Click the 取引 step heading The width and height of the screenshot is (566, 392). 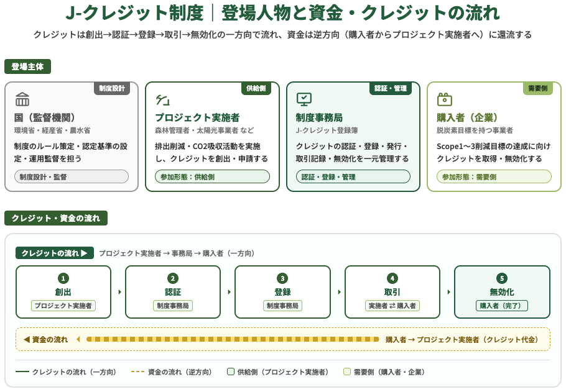(392, 292)
